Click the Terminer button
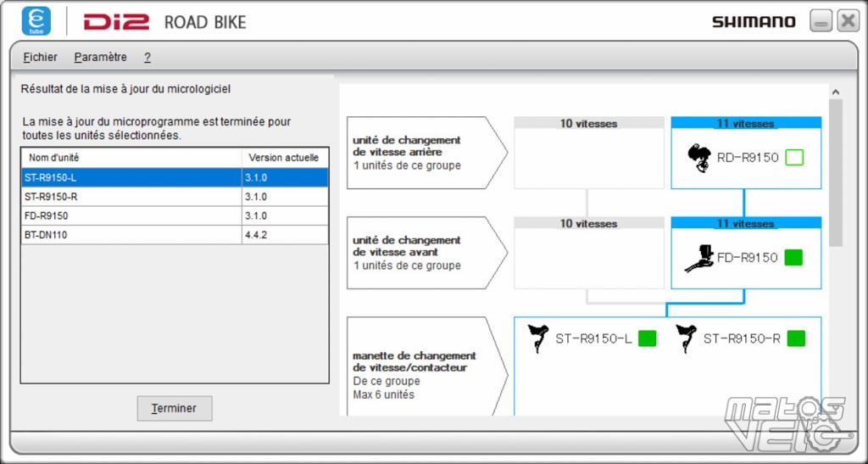This screenshot has height=464, width=868. 175,409
